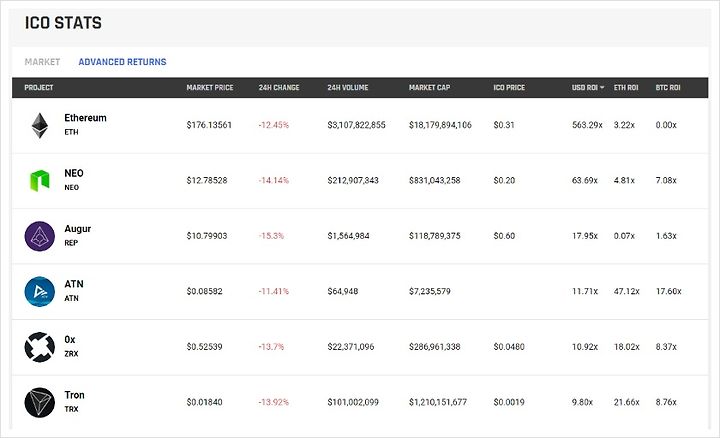Click Tron market price $0.01840
720x438 pixels.
click(x=204, y=402)
